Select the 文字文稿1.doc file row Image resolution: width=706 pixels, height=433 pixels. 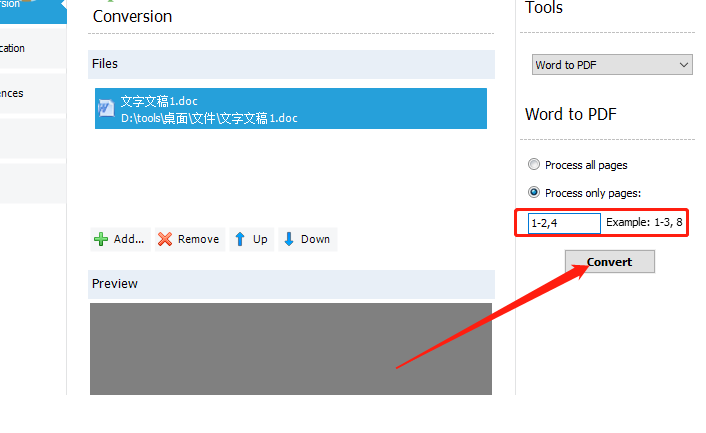291,108
